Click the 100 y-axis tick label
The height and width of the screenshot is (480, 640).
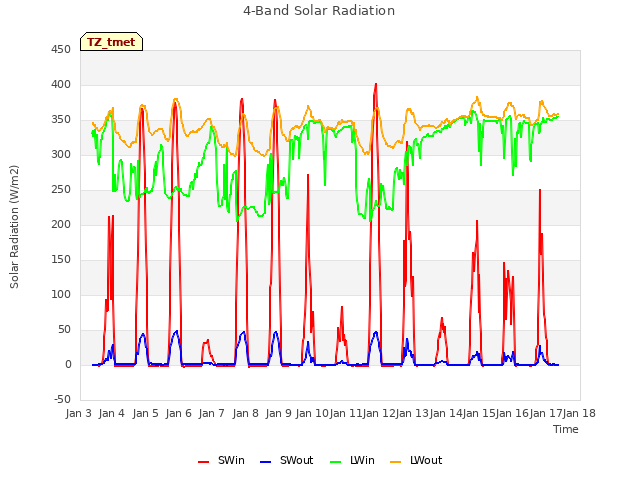[x=61, y=294]
